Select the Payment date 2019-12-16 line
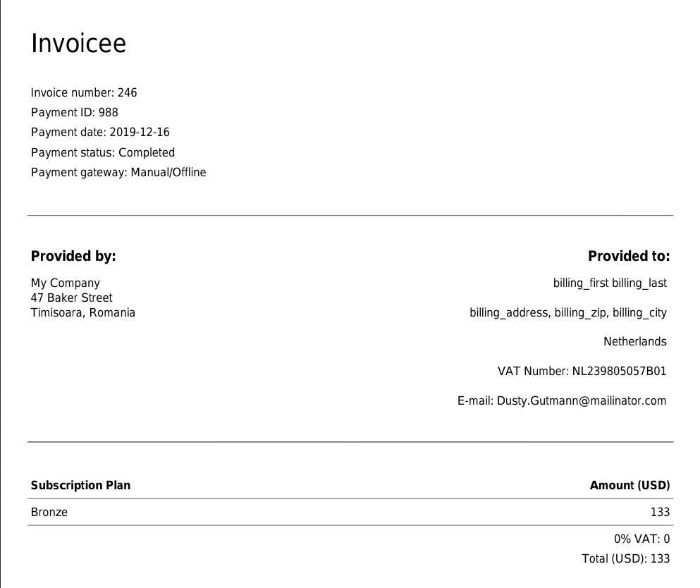 [x=100, y=132]
